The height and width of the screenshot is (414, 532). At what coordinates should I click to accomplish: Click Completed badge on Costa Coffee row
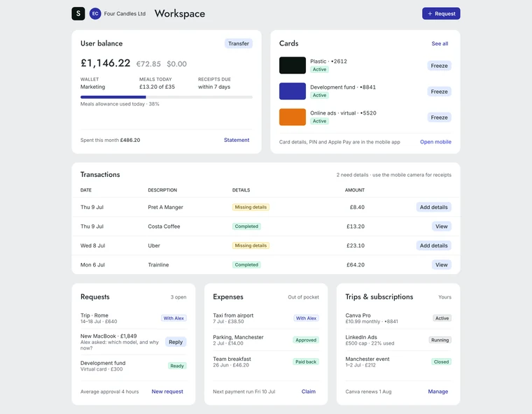246,226
